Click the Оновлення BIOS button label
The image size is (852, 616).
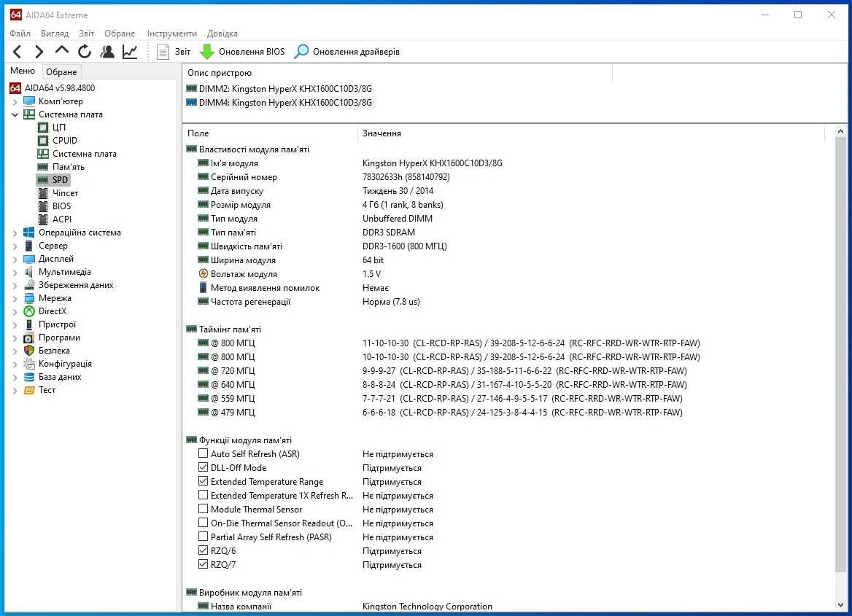tap(252, 52)
